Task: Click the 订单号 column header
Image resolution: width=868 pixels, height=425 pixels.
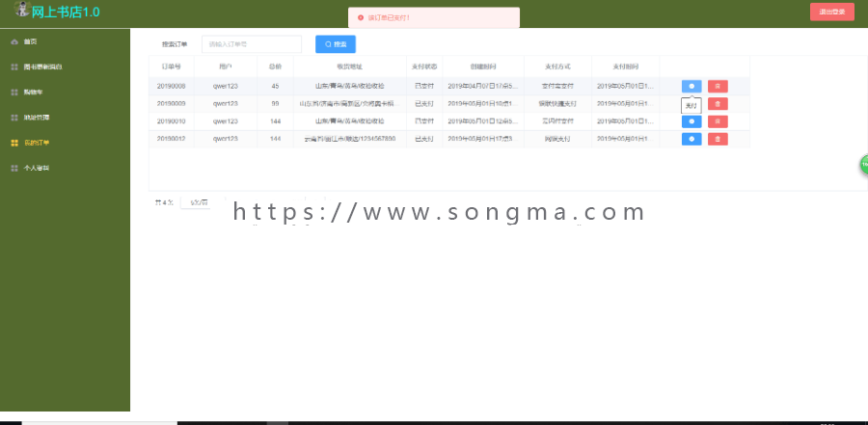Action: click(x=171, y=66)
